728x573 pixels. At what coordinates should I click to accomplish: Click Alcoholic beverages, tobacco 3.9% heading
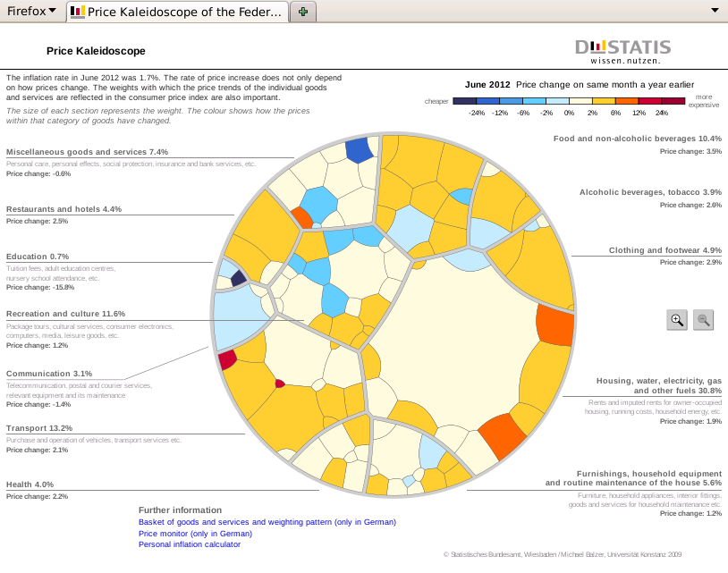click(x=650, y=192)
